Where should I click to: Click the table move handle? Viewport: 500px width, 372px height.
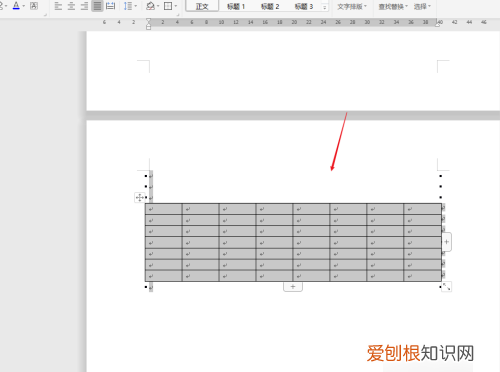pos(140,197)
